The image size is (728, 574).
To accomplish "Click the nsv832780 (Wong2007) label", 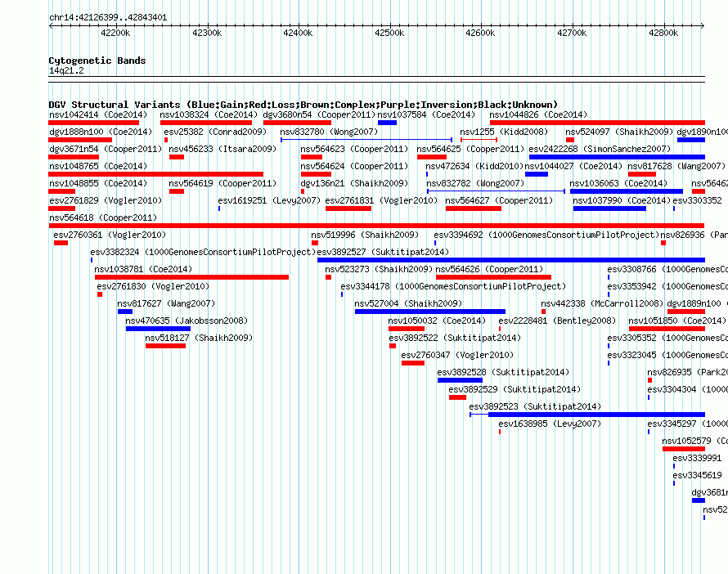I will pyautogui.click(x=329, y=132).
